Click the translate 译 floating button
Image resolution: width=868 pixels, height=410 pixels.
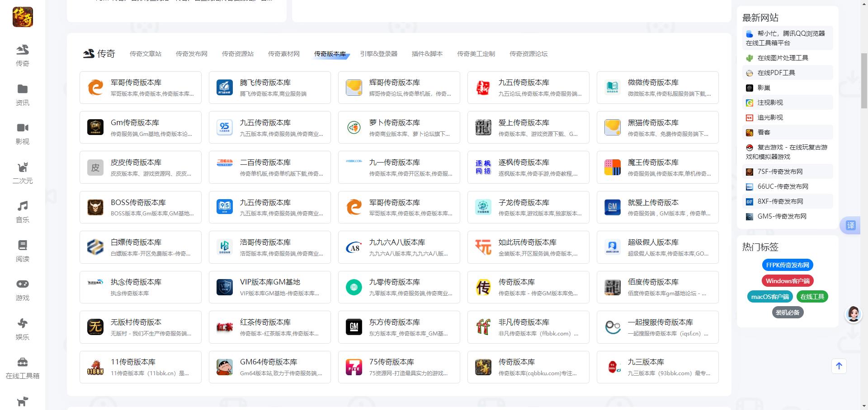[851, 225]
